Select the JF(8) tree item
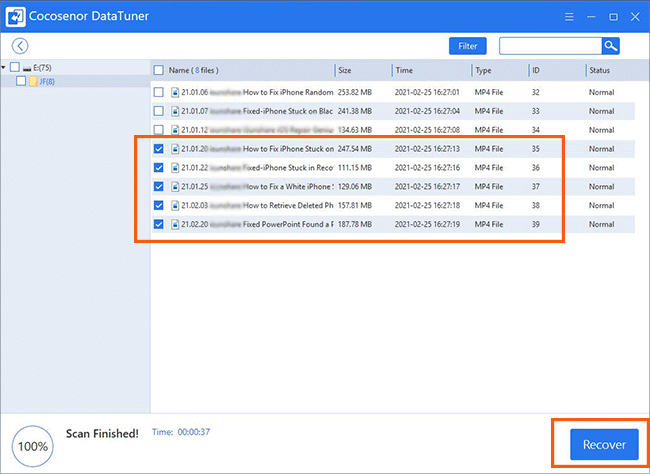 [47, 82]
